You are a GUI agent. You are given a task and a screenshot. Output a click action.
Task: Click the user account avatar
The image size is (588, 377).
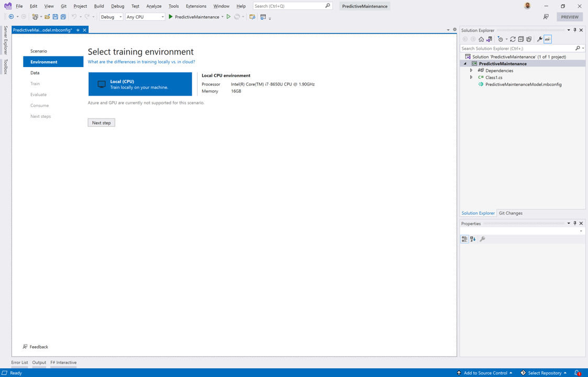tap(527, 6)
